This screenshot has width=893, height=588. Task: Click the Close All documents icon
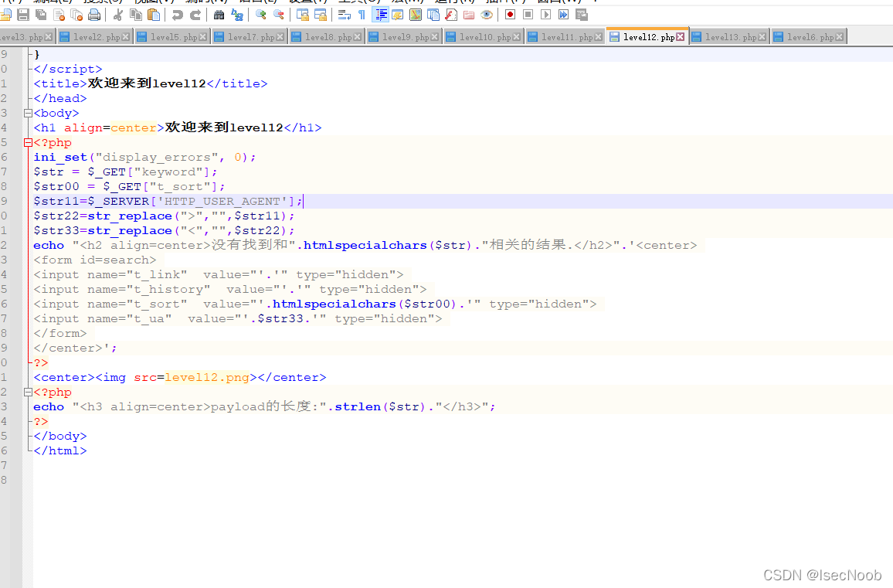(76, 14)
